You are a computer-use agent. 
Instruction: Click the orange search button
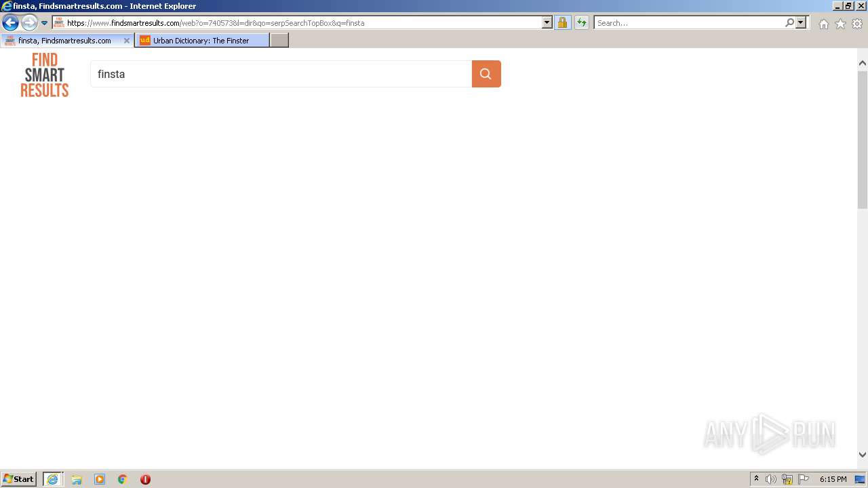pyautogui.click(x=486, y=74)
